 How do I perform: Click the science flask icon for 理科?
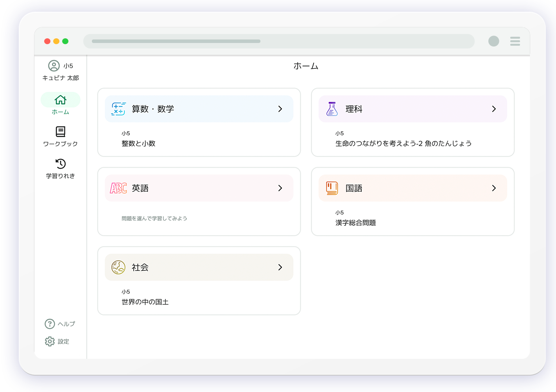pos(332,109)
